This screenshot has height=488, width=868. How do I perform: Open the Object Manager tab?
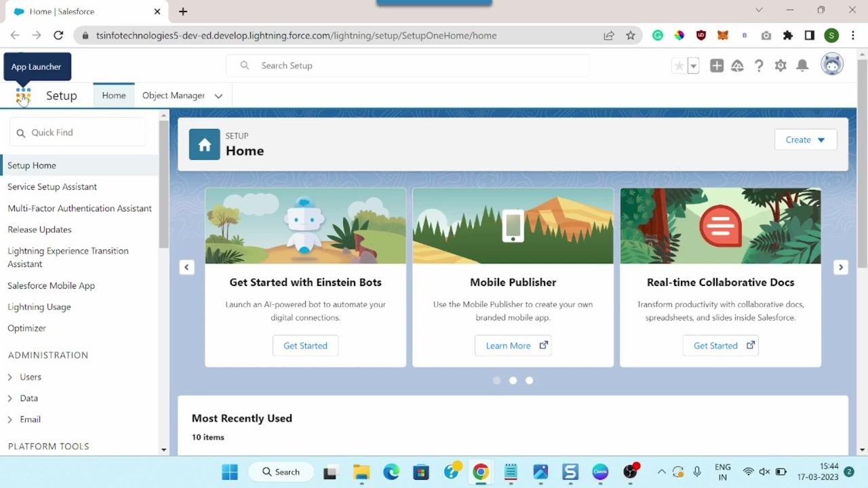[174, 96]
